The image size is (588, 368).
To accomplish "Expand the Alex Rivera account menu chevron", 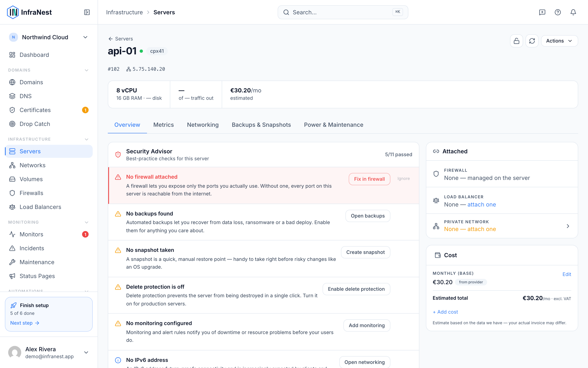I will tap(86, 352).
